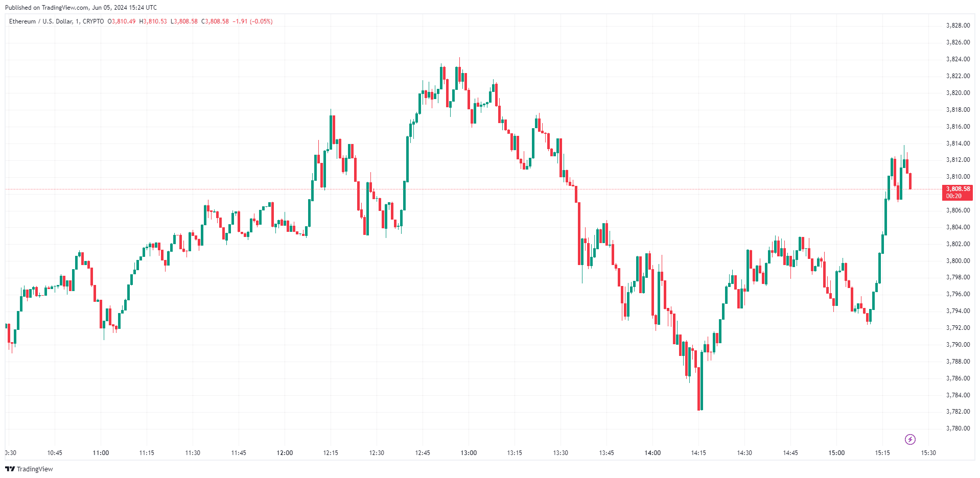Click the 14:00 time axis label

point(652,453)
